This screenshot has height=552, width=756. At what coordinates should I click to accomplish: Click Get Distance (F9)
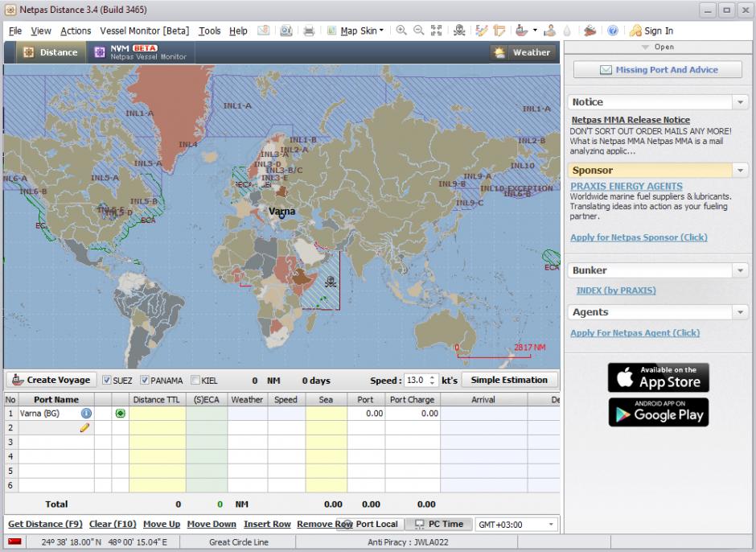[45, 524]
